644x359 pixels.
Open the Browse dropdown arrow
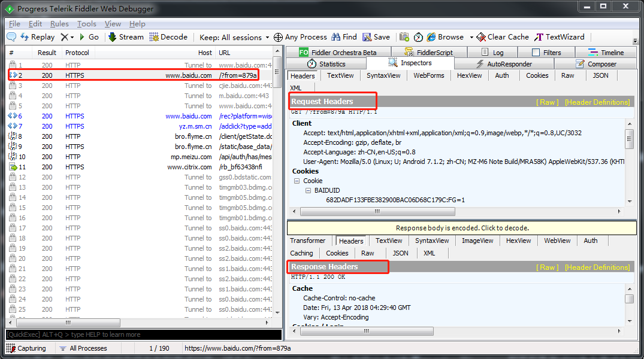click(471, 37)
